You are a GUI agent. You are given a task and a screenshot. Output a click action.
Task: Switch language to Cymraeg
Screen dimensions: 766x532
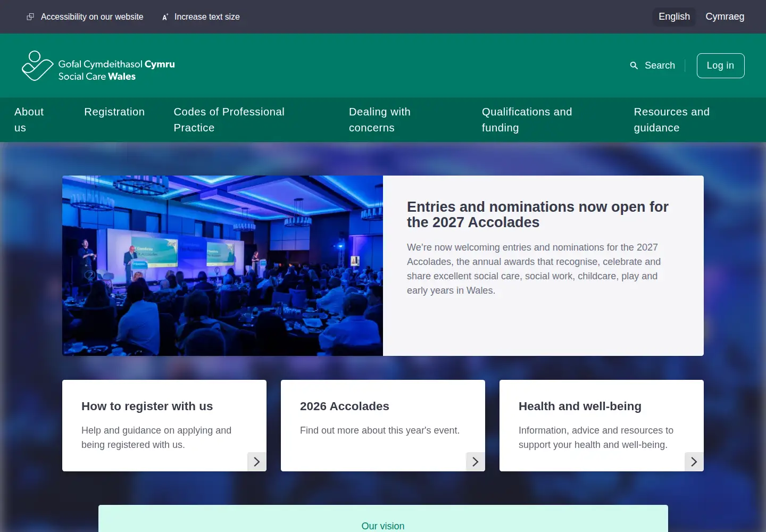(725, 16)
